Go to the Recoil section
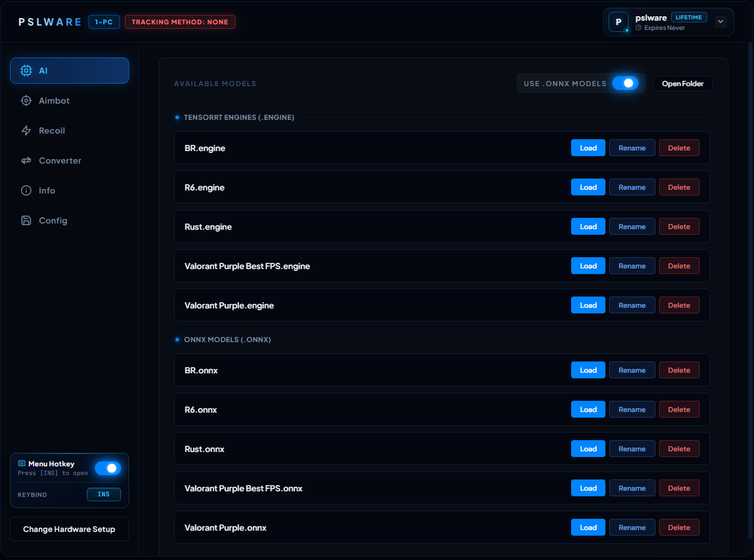 tap(69, 130)
